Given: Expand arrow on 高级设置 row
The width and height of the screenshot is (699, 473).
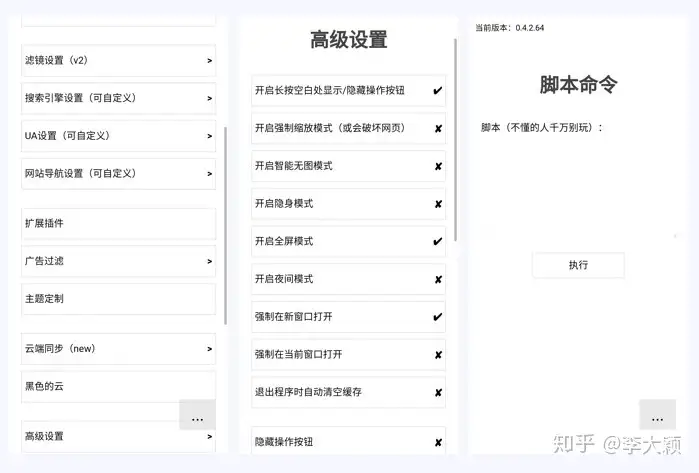Looking at the screenshot, I should tap(210, 436).
